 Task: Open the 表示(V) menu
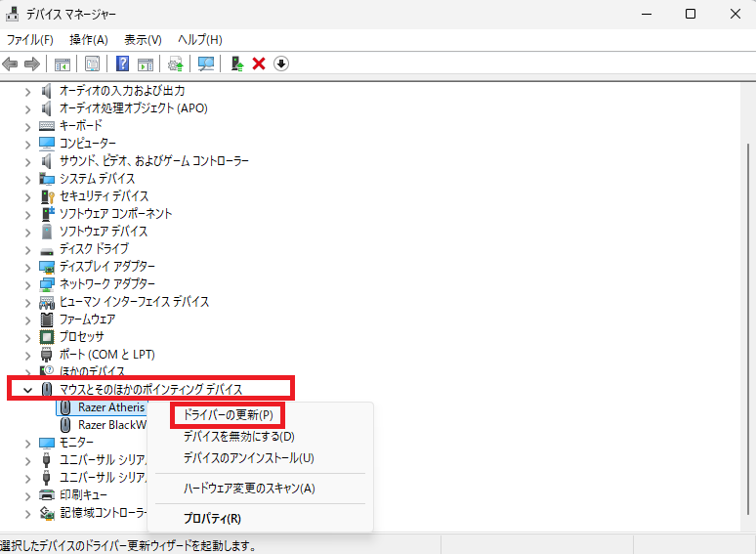(x=143, y=39)
